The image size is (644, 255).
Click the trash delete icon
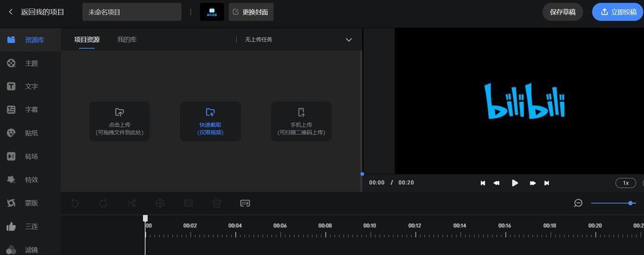pyautogui.click(x=216, y=203)
